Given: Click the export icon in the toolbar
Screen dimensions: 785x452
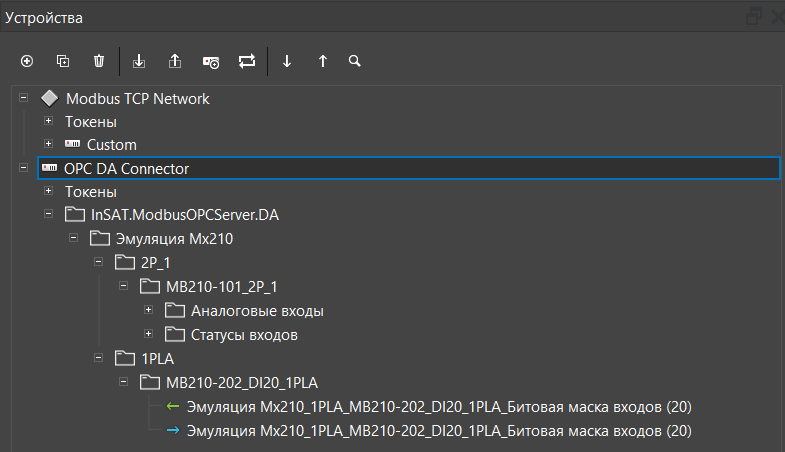Looking at the screenshot, I should 175,61.
